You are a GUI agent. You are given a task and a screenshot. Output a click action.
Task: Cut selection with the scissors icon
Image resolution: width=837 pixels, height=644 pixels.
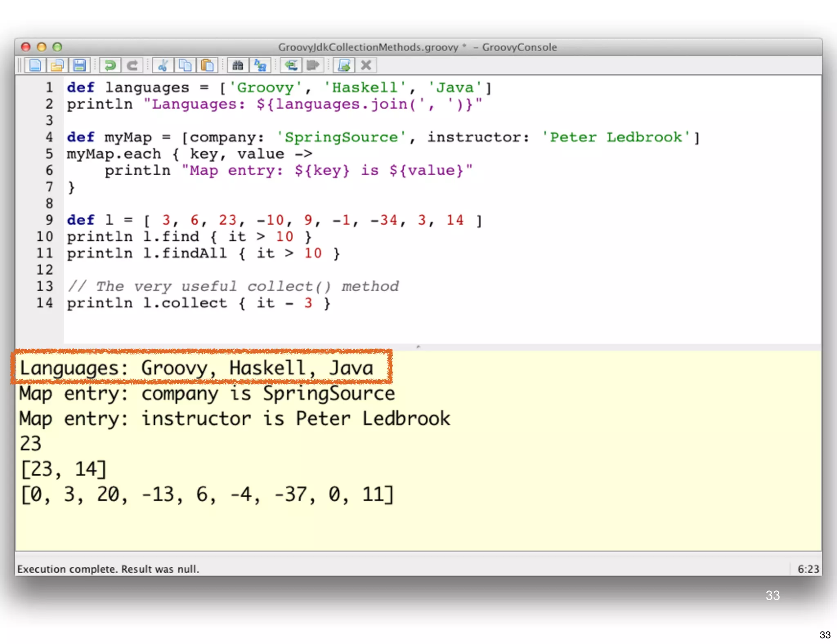click(163, 65)
